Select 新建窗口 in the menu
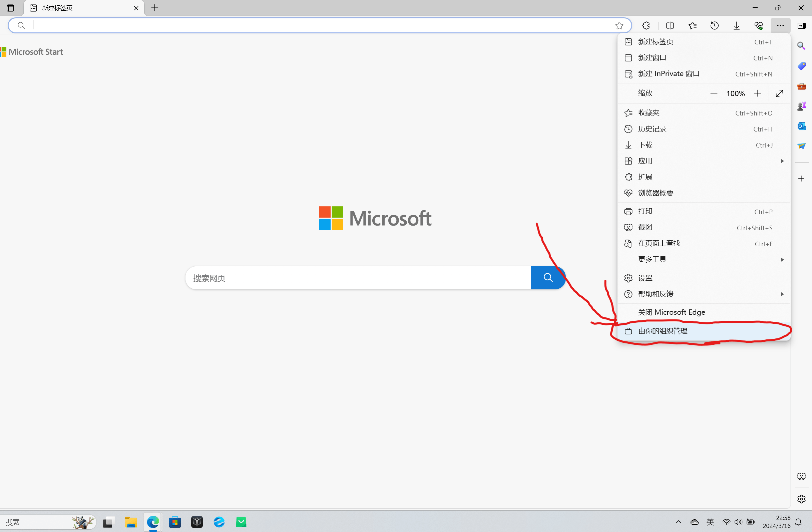Image resolution: width=812 pixels, height=532 pixels. point(704,58)
